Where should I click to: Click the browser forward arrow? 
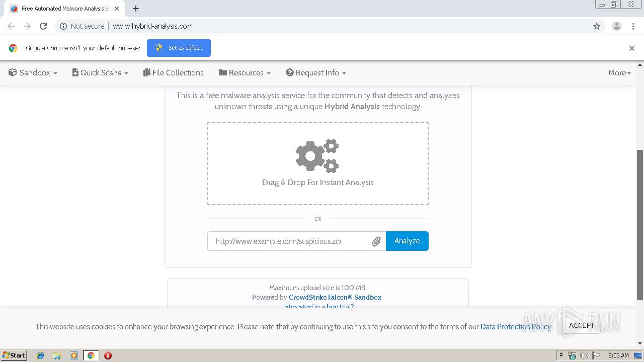pyautogui.click(x=27, y=26)
